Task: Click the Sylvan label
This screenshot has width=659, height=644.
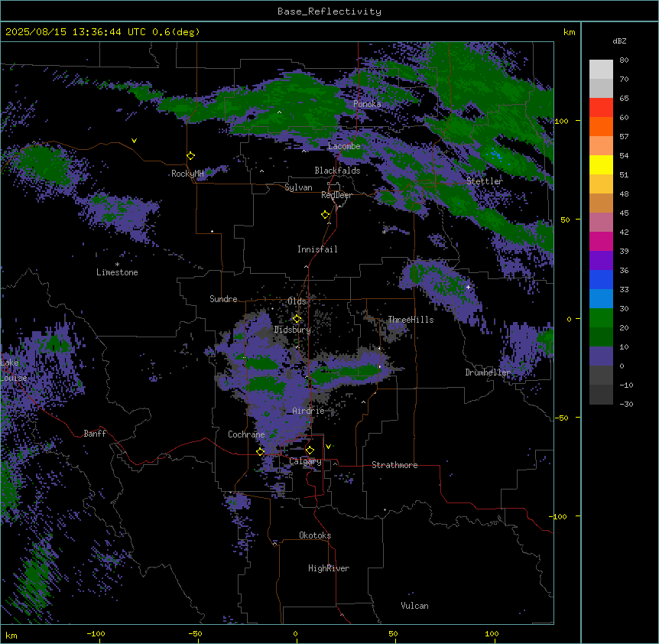Action: 298,187
